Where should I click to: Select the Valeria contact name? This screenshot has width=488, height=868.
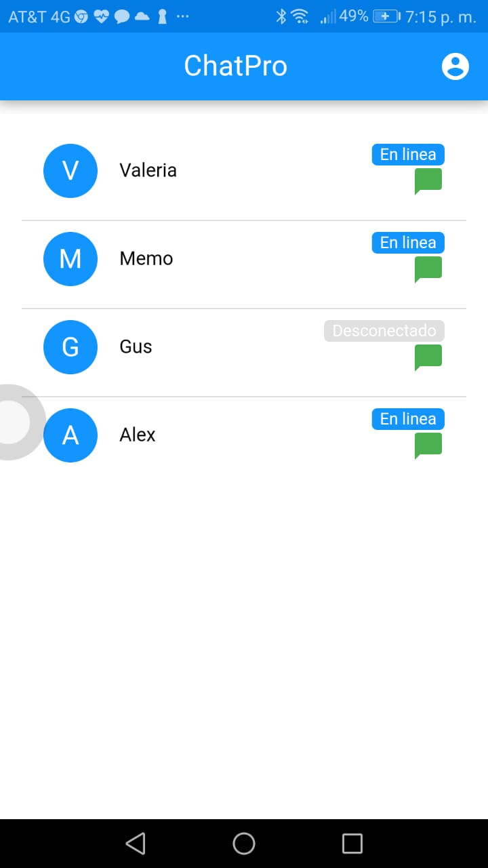click(x=148, y=170)
